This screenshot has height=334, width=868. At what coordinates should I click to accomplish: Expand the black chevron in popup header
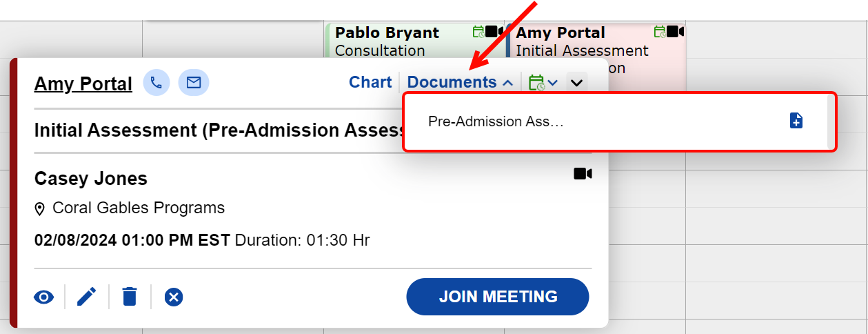click(x=577, y=82)
